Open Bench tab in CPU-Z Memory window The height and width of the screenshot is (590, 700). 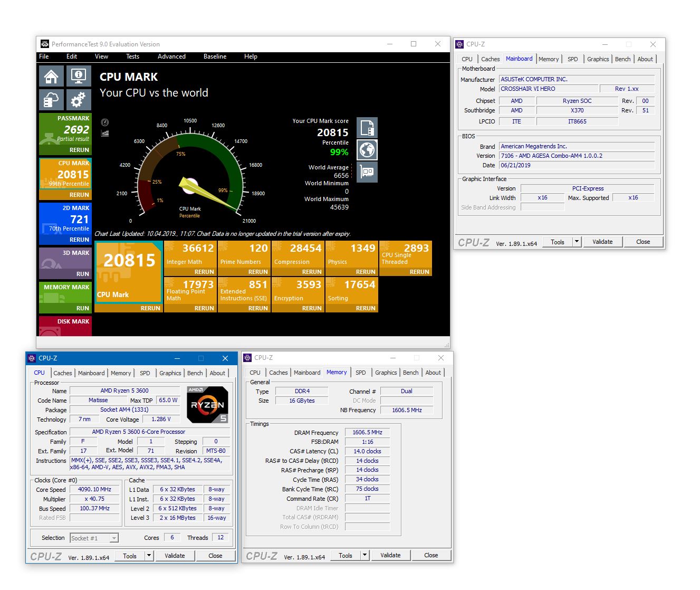(x=411, y=373)
